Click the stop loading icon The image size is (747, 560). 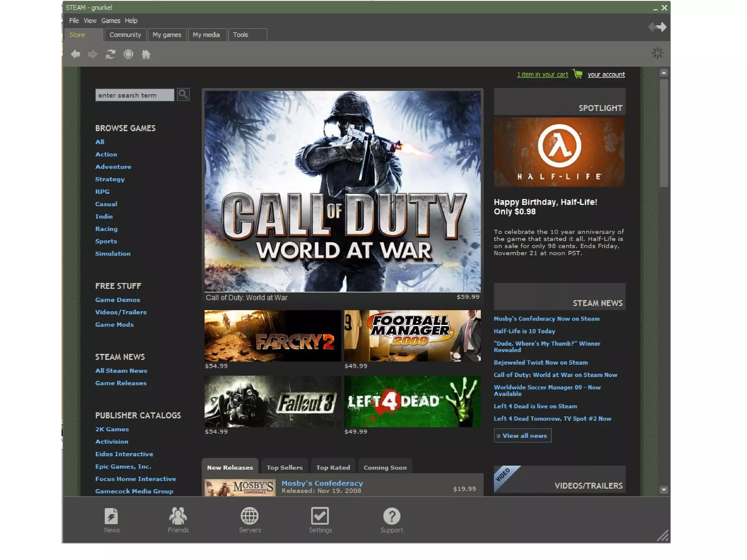(128, 54)
